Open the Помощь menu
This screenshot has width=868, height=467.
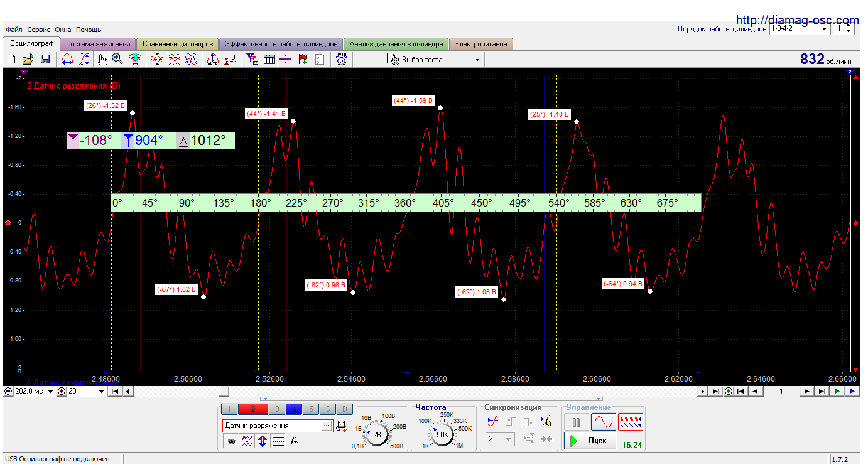(89, 30)
